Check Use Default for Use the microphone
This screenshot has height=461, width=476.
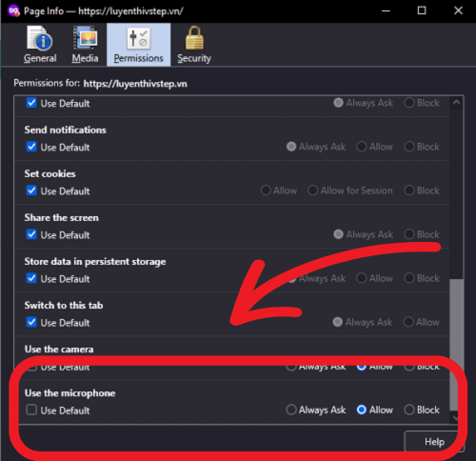pyautogui.click(x=31, y=410)
